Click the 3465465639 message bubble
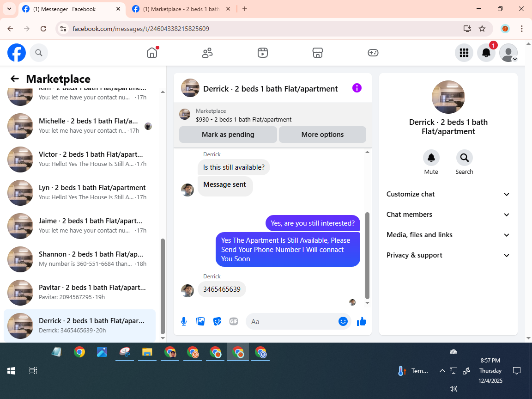Image resolution: width=532 pixels, height=399 pixels. pyautogui.click(x=222, y=289)
